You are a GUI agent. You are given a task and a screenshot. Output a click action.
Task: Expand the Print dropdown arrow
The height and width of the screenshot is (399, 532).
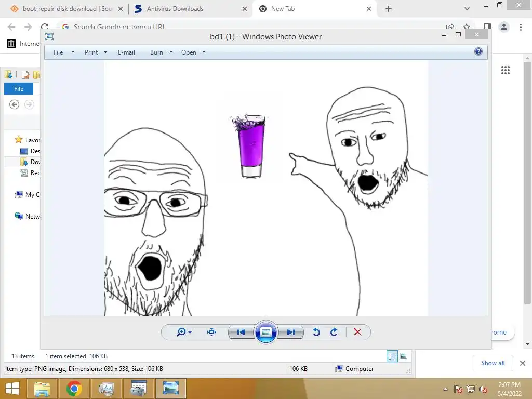click(x=105, y=52)
